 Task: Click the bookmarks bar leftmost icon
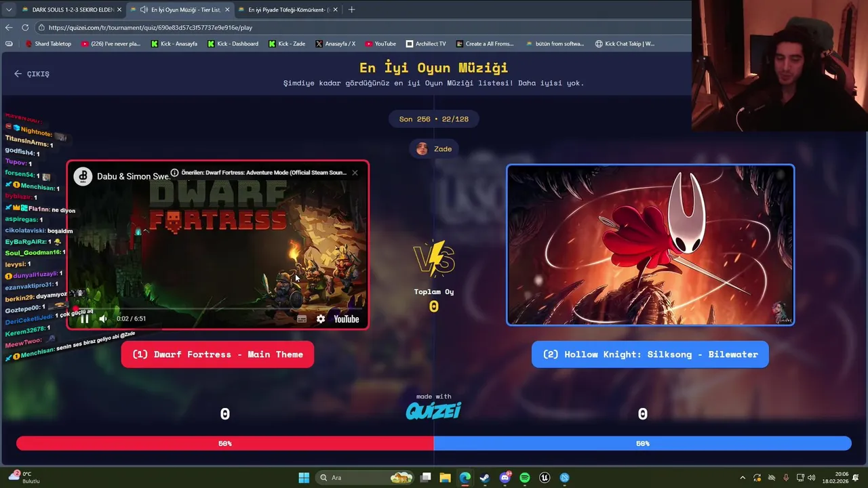point(9,44)
